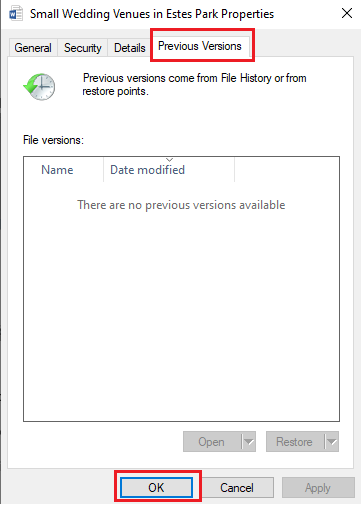Click the Cancel button
361x505 pixels.
click(237, 488)
